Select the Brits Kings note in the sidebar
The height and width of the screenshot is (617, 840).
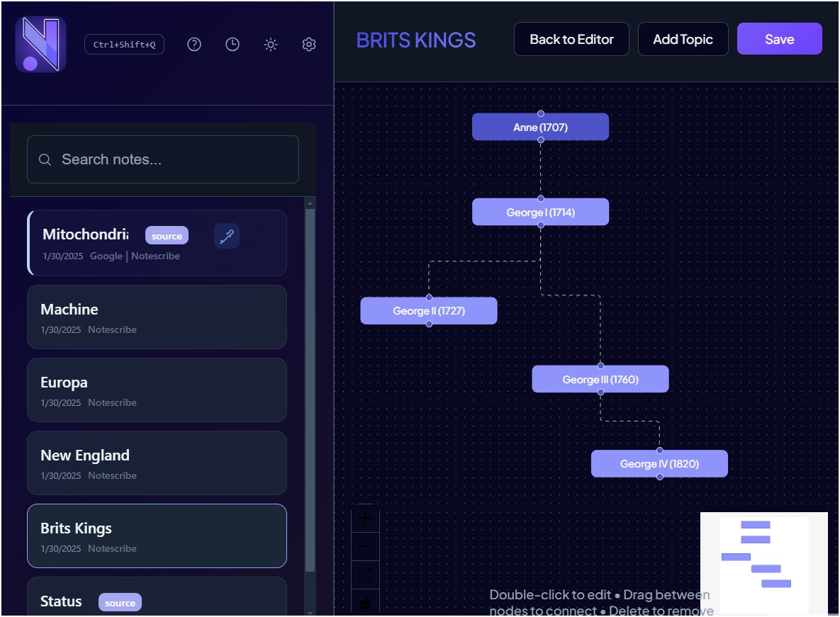(x=157, y=536)
